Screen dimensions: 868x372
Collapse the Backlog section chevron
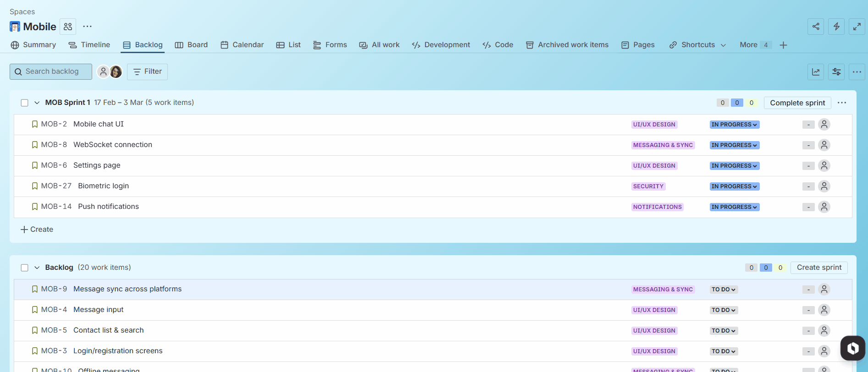(37, 268)
